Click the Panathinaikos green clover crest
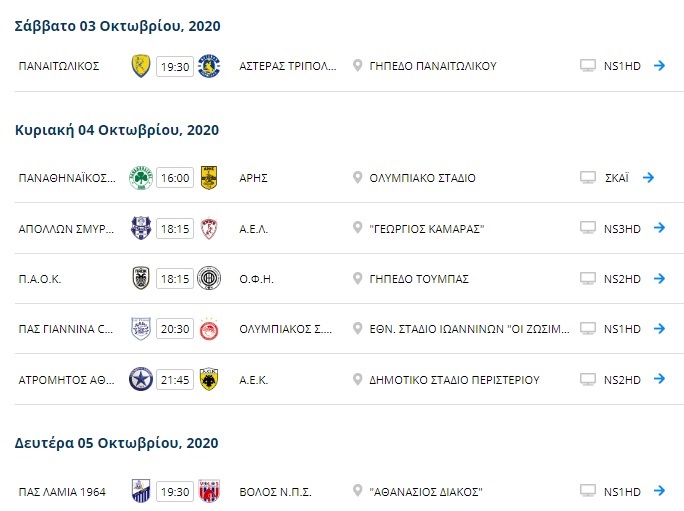 (141, 178)
